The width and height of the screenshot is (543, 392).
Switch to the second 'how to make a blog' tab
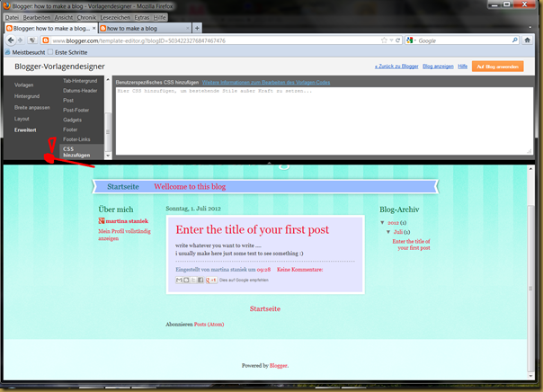point(145,28)
